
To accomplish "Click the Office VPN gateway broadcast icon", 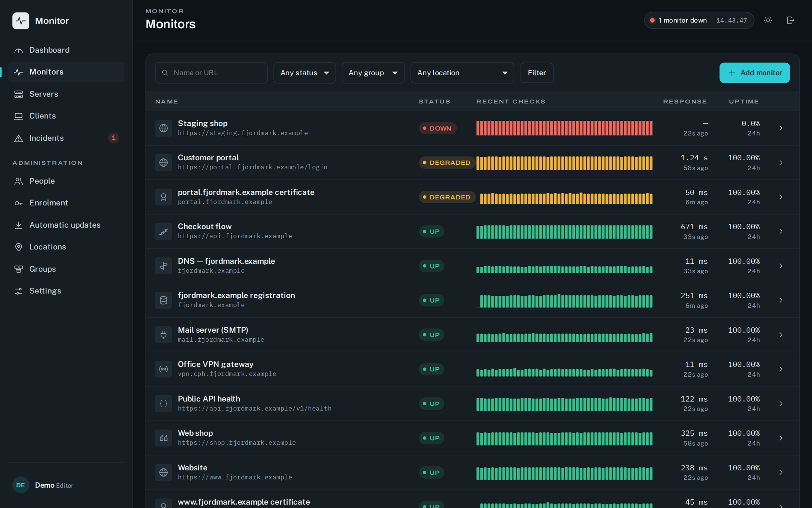I will (164, 369).
